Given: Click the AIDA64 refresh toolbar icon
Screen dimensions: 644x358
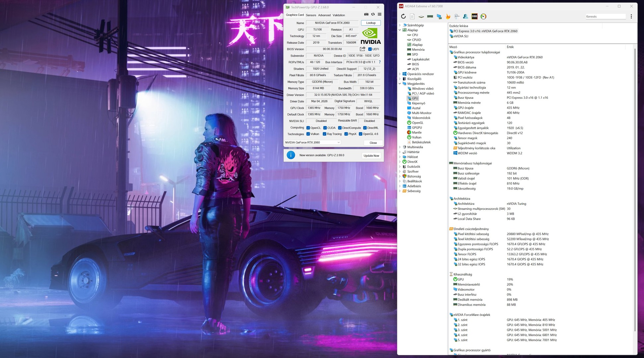Looking at the screenshot, I should pos(403,17).
